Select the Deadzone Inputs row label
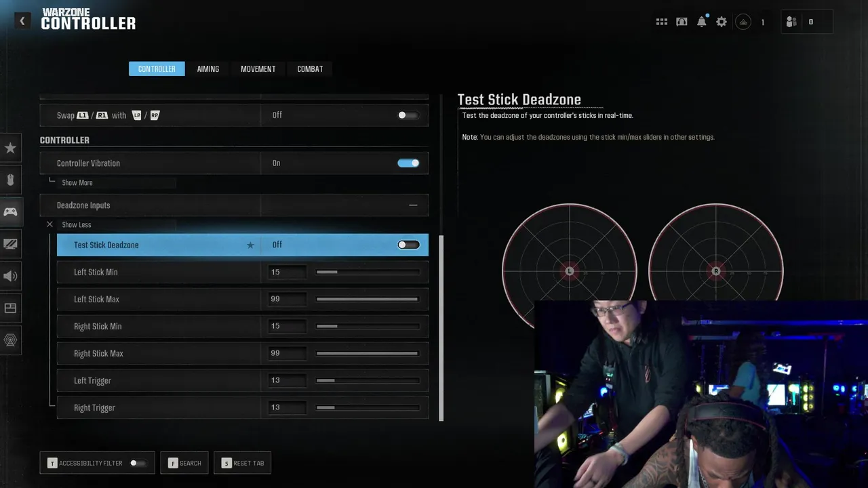 [83, 205]
